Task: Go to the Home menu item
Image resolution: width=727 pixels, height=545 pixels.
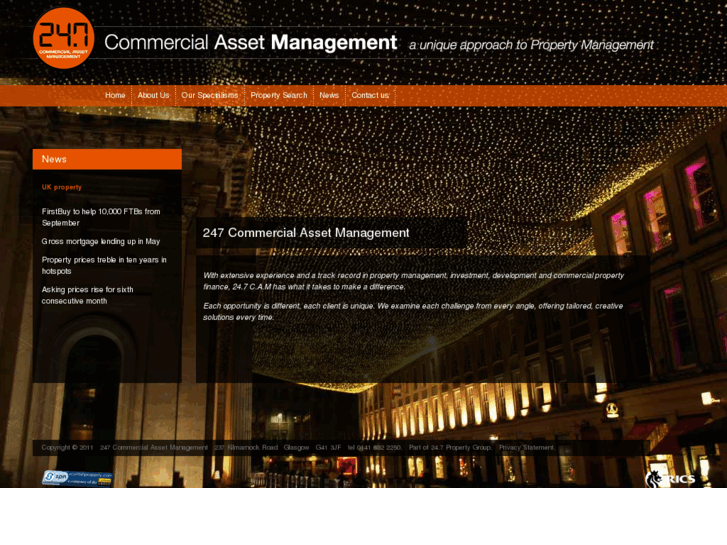Action: point(115,95)
